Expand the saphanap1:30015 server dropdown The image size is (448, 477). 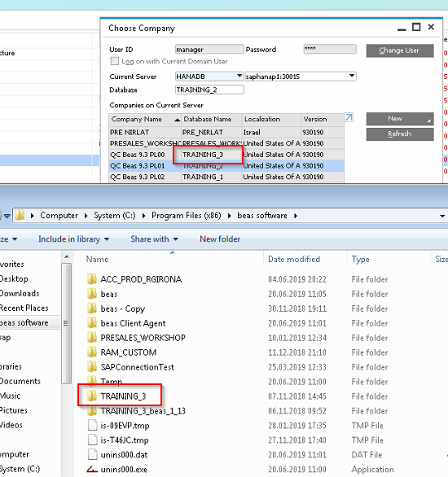coord(352,76)
